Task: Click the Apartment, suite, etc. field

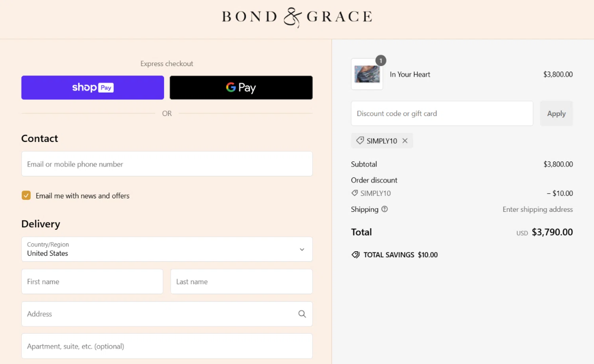Action: tap(167, 346)
